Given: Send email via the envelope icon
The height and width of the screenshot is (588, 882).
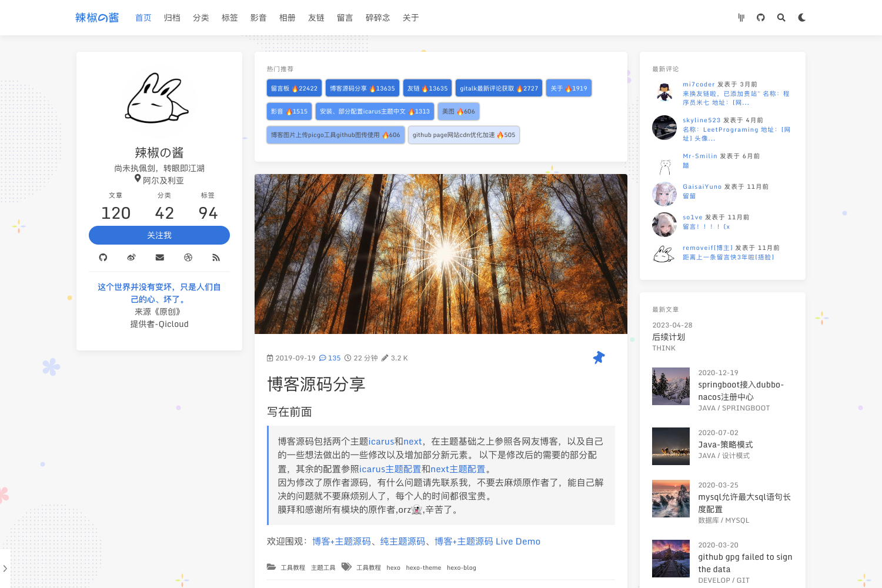Looking at the screenshot, I should tap(159, 257).
